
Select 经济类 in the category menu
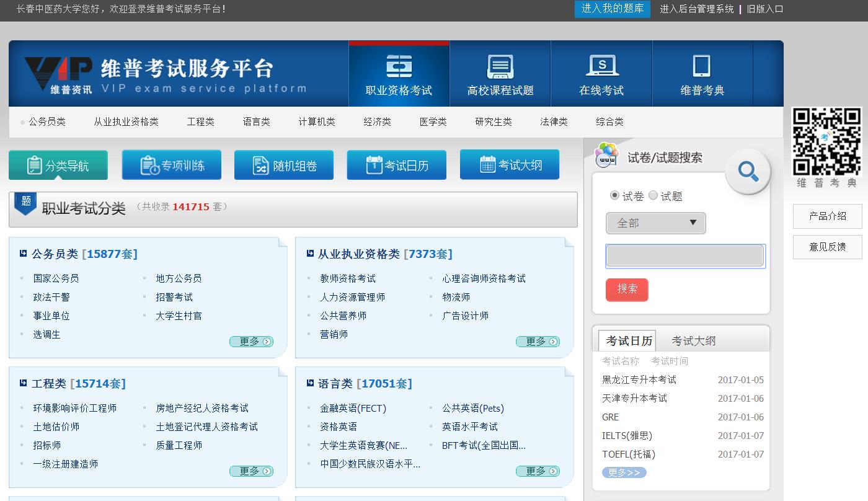pyautogui.click(x=378, y=122)
